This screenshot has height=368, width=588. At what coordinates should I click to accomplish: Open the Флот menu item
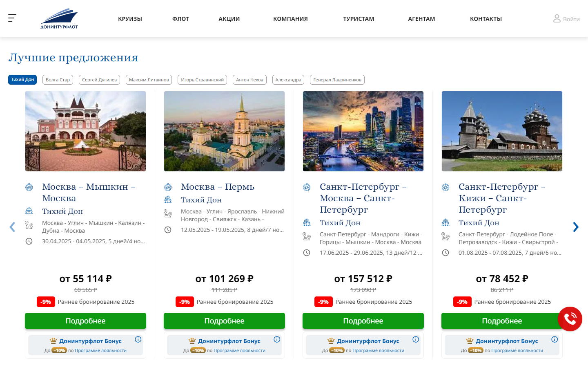(180, 19)
